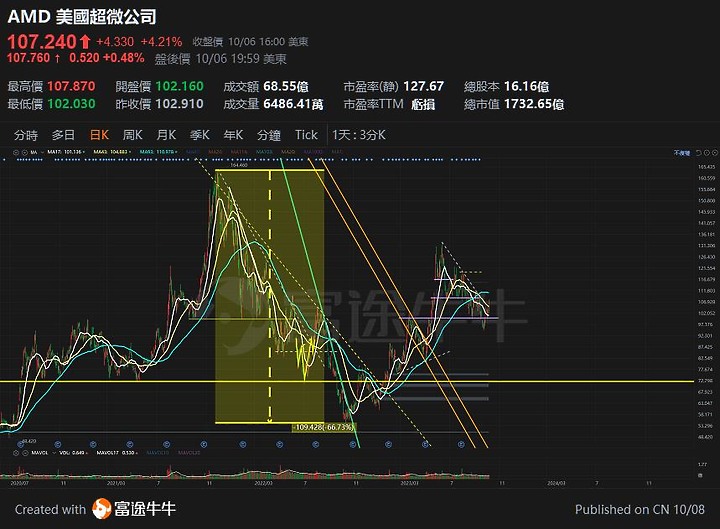The height and width of the screenshot is (529, 720).
Task: Open the 1天:3分K custom period selector
Action: coord(359,135)
